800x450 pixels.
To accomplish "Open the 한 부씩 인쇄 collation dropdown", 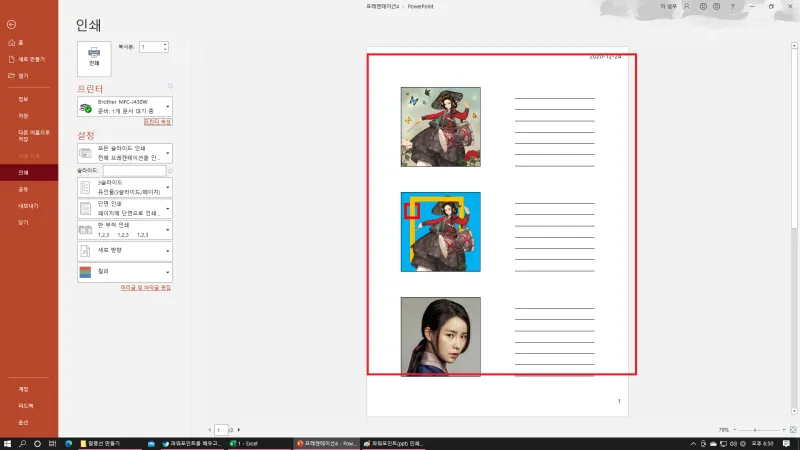I will click(x=124, y=230).
